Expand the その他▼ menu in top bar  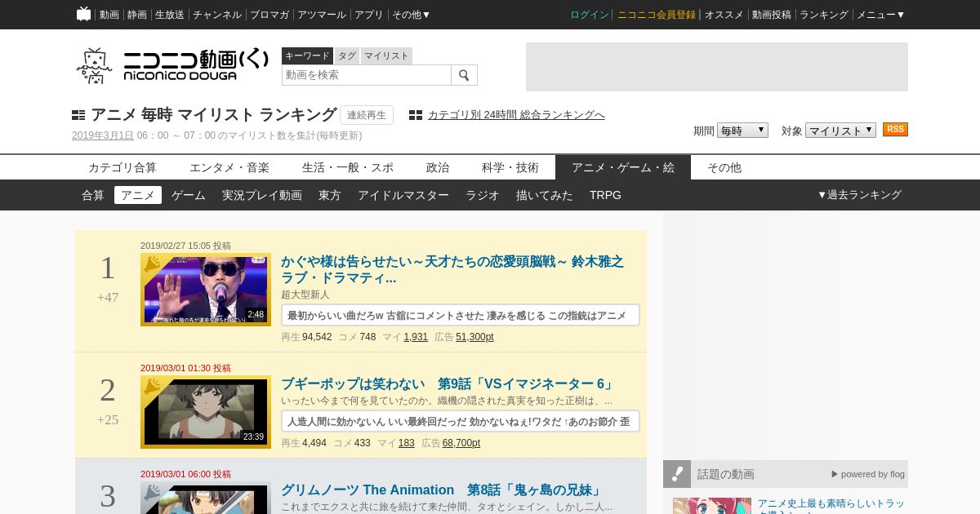click(412, 15)
